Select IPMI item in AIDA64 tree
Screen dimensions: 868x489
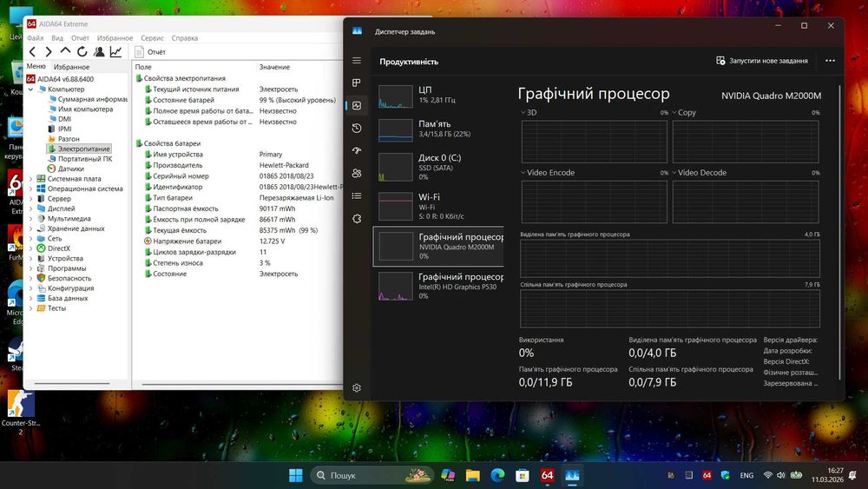click(60, 129)
